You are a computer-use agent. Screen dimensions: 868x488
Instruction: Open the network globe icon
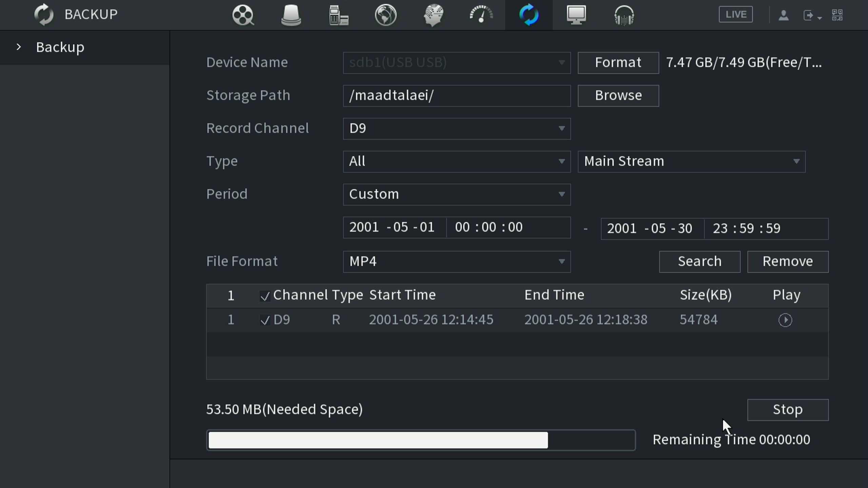(386, 15)
